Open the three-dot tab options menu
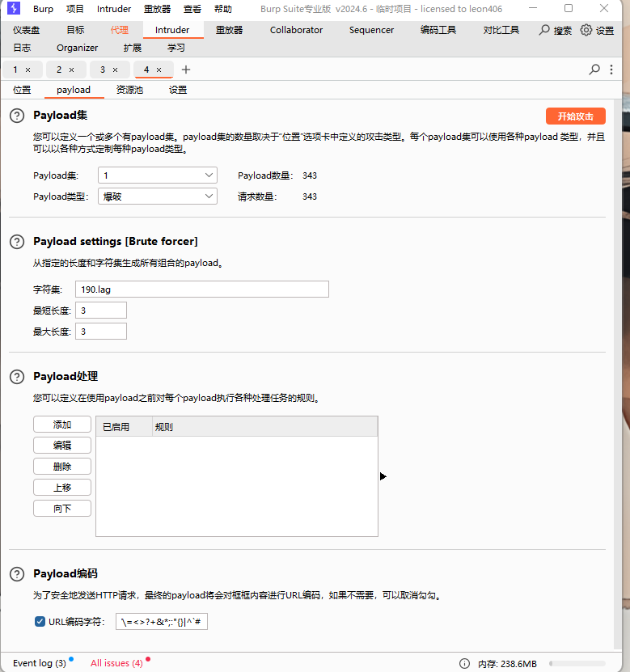 coord(611,70)
